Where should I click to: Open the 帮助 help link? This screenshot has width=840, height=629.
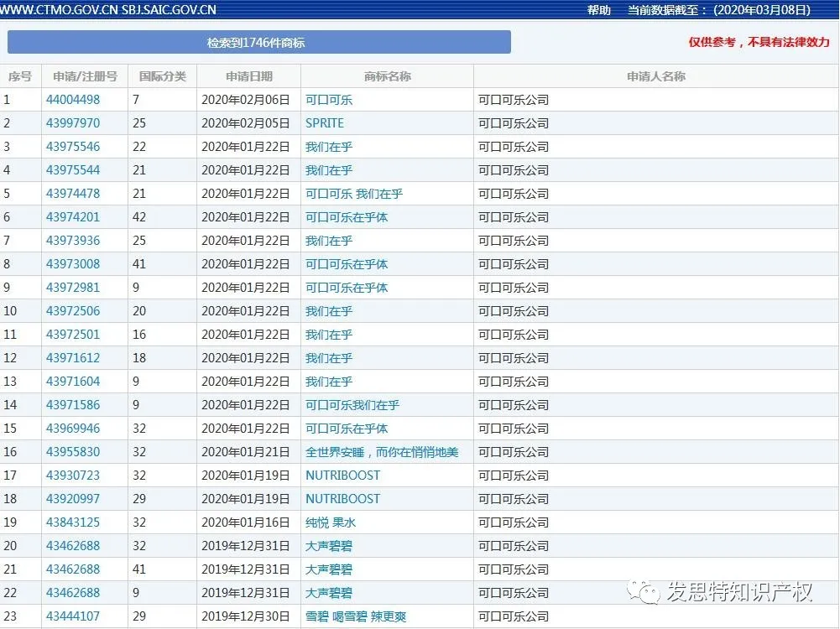(x=598, y=11)
